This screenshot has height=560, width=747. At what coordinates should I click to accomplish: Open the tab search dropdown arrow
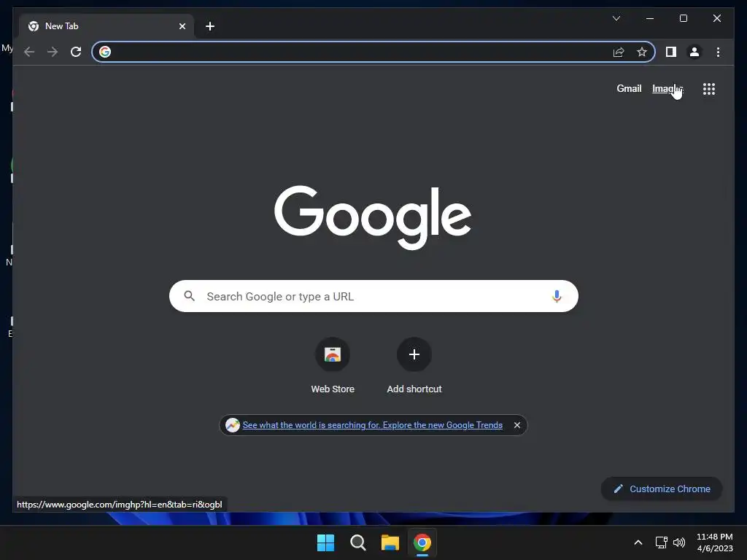click(x=616, y=18)
